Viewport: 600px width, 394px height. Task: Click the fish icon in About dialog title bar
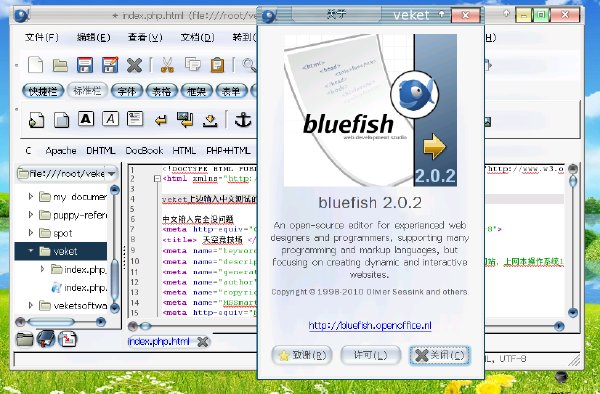click(x=269, y=16)
